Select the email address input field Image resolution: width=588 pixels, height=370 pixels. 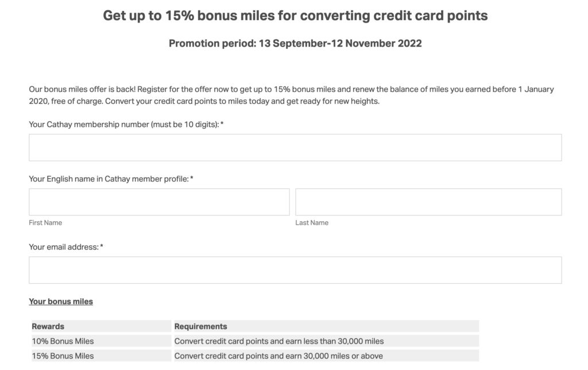[295, 270]
